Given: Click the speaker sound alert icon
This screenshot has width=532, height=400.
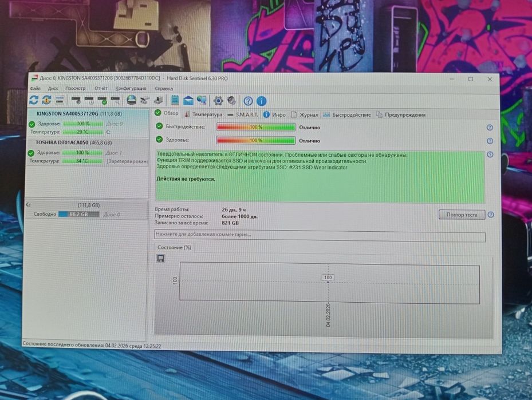Looking at the screenshot, I should coord(231,101).
